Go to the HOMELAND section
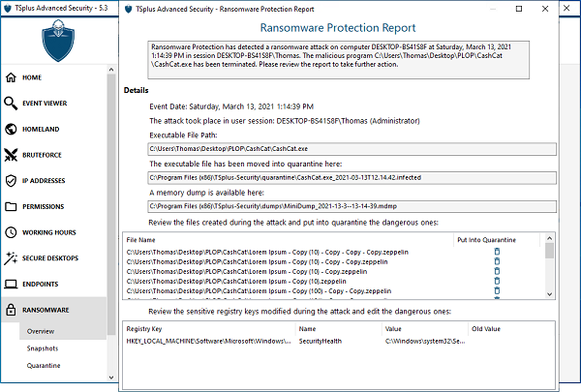 tap(41, 130)
